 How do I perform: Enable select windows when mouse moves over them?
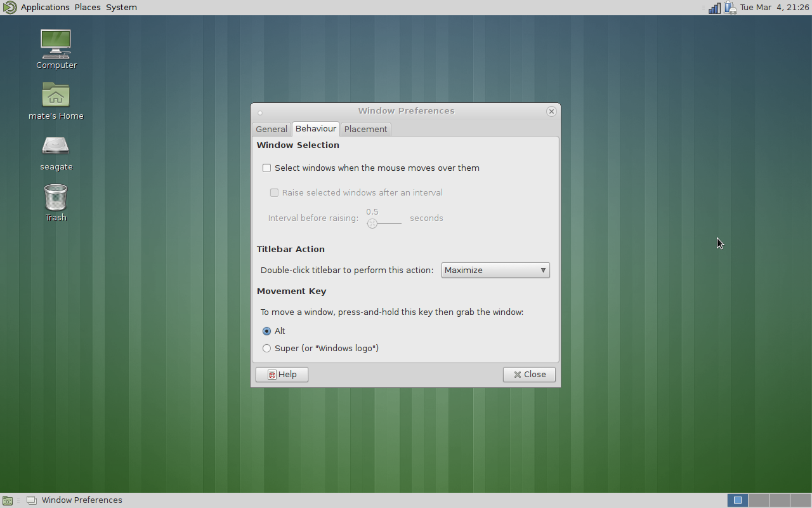pyautogui.click(x=267, y=168)
